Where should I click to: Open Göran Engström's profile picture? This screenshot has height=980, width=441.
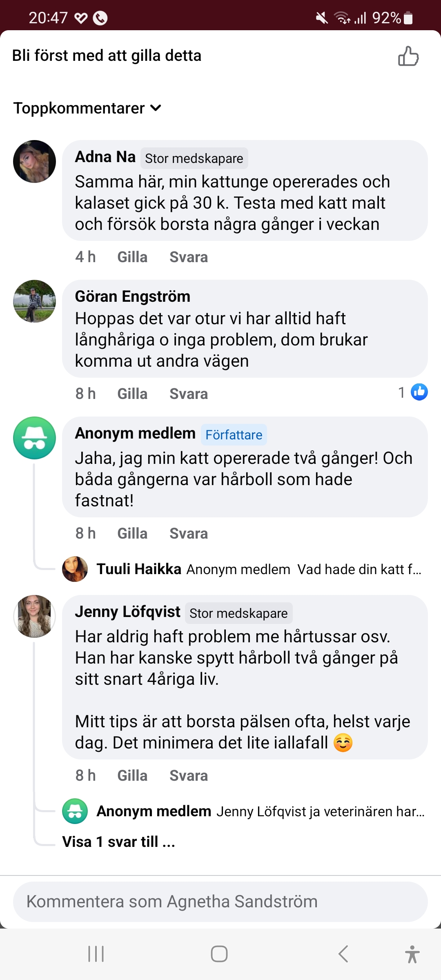click(x=35, y=301)
